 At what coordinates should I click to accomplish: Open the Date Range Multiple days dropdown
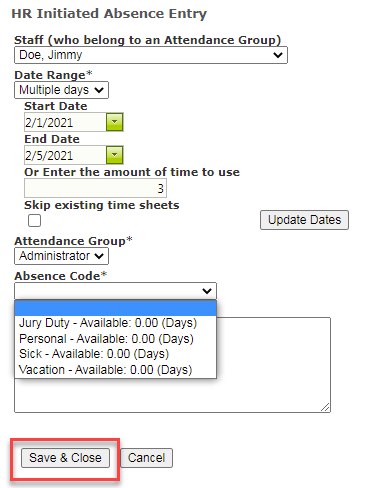61,90
